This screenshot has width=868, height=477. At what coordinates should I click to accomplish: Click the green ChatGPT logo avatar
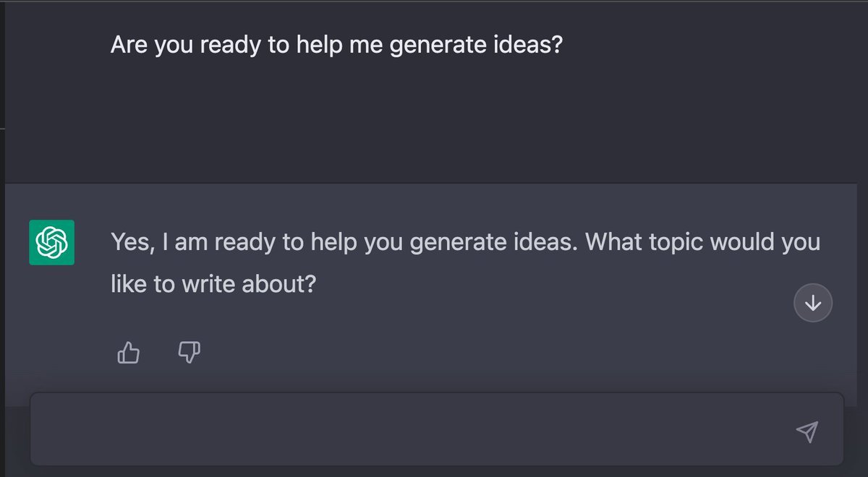(x=51, y=242)
